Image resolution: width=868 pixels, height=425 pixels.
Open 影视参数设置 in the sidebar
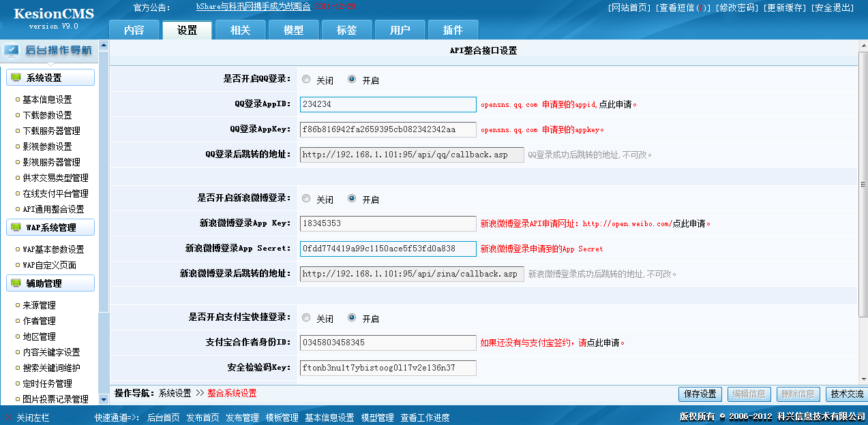[47, 146]
